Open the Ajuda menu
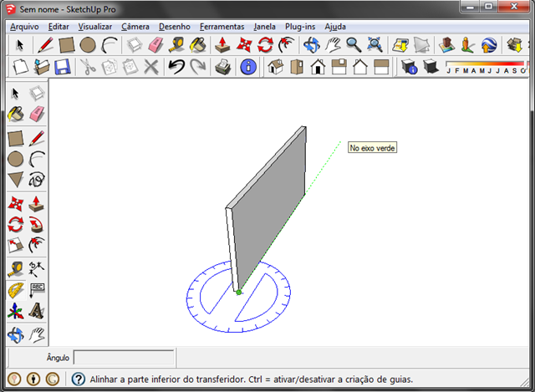 click(x=335, y=27)
